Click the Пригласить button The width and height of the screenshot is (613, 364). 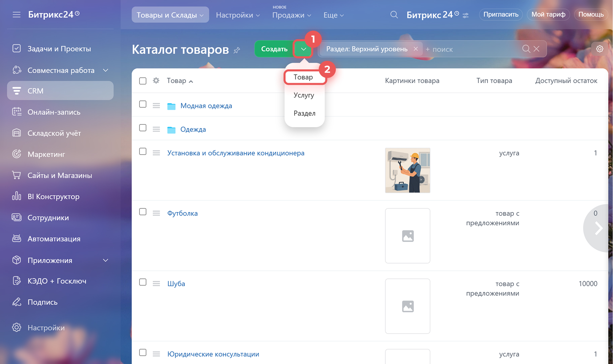[500, 14]
